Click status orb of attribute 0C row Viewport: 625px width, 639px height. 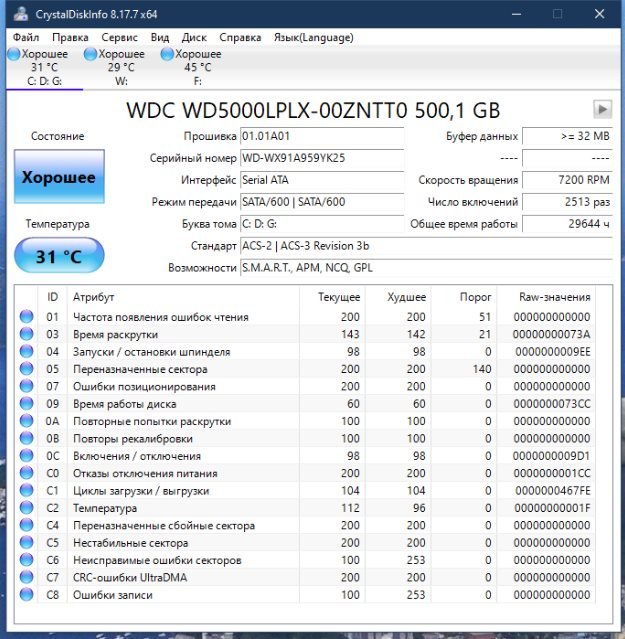[x=26, y=456]
